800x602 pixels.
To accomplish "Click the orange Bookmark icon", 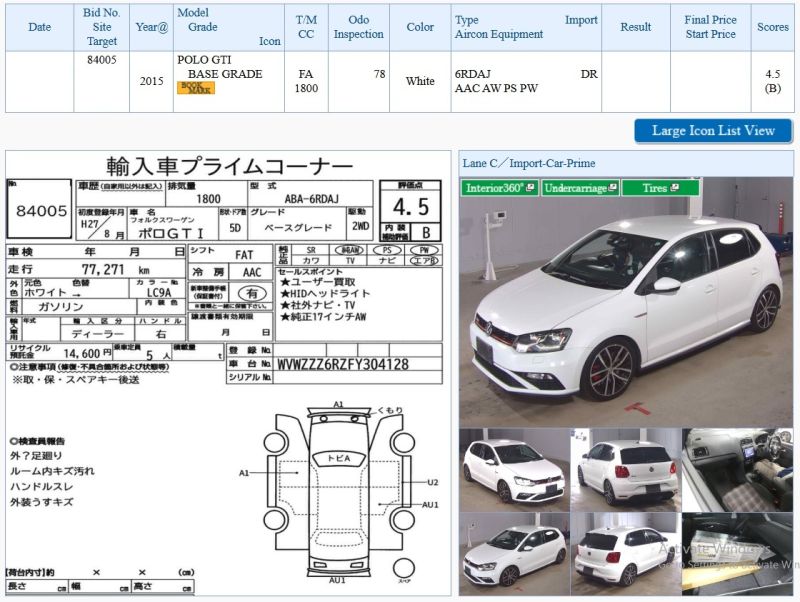I will 195,88.
